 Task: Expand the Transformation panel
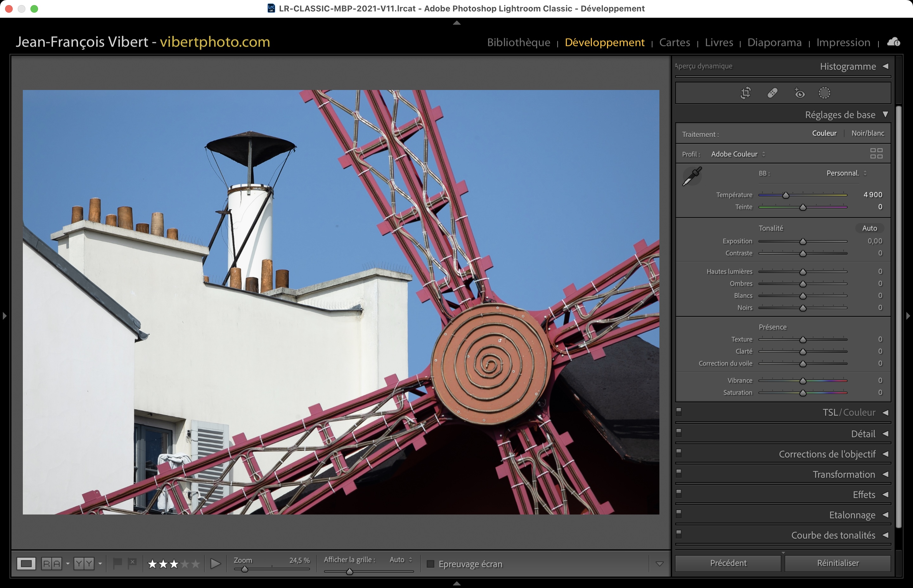click(844, 474)
